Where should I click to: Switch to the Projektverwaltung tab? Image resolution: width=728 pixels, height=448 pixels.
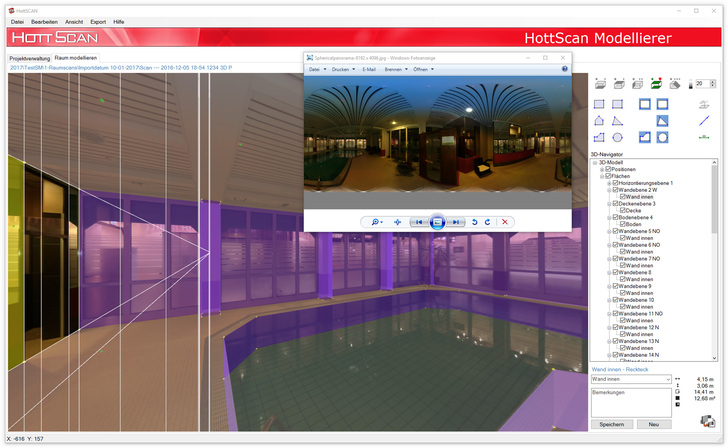click(29, 59)
